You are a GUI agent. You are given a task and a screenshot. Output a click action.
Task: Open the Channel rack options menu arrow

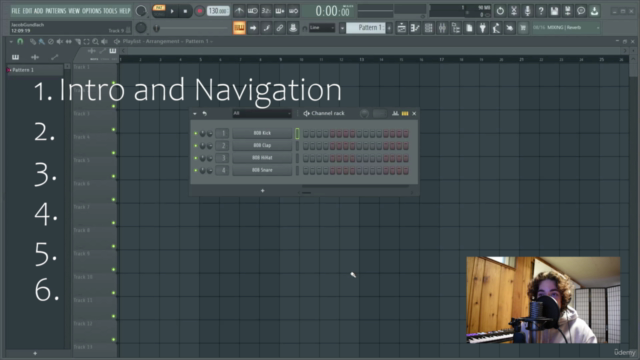[195, 113]
